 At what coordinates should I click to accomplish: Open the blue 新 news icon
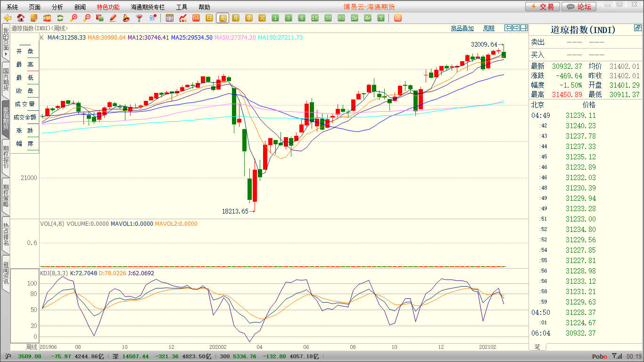152,18
